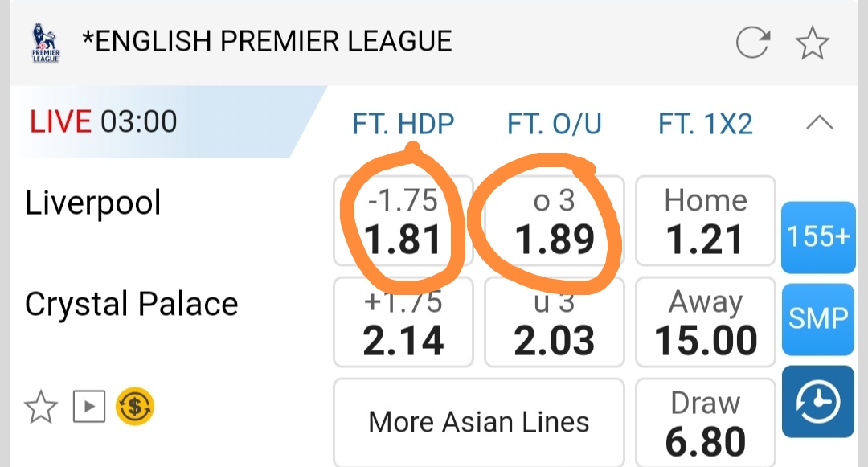Screen dimensions: 868x467
Task: Collapse the match odds section chevron
Action: pyautogui.click(x=819, y=123)
